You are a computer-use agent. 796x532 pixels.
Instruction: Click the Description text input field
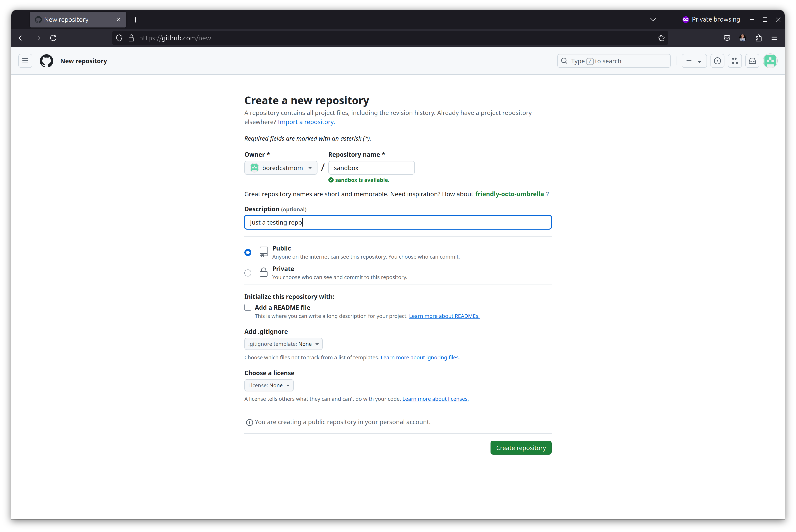pyautogui.click(x=398, y=222)
